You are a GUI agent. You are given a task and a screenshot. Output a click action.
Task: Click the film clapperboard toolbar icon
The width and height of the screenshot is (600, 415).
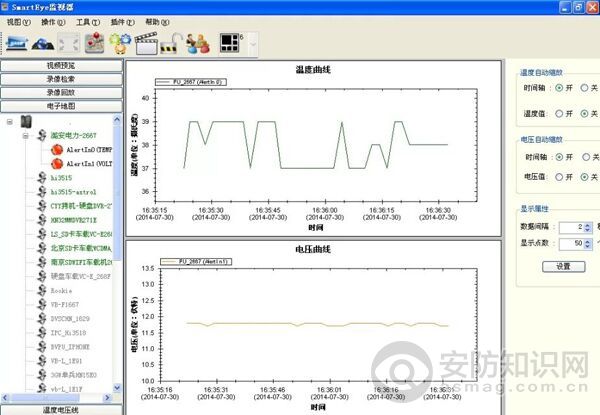146,43
